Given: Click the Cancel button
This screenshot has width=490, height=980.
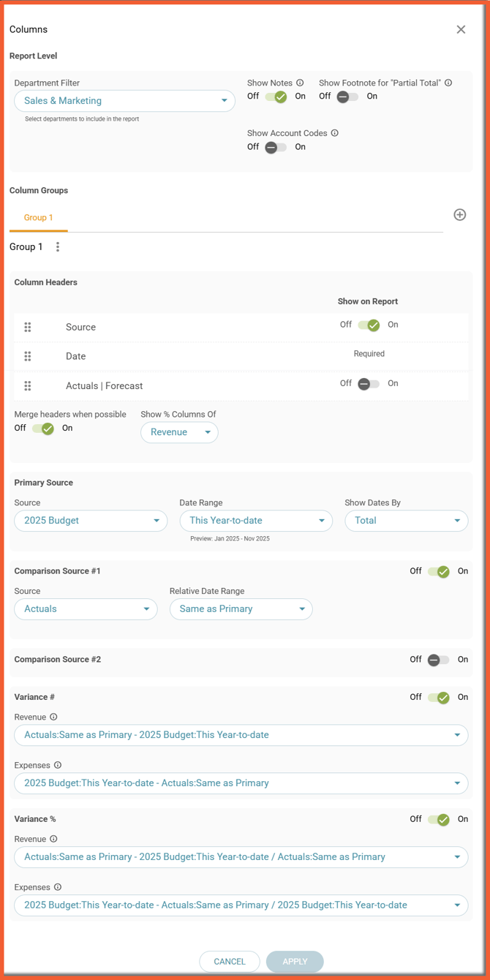Looking at the screenshot, I should point(230,962).
